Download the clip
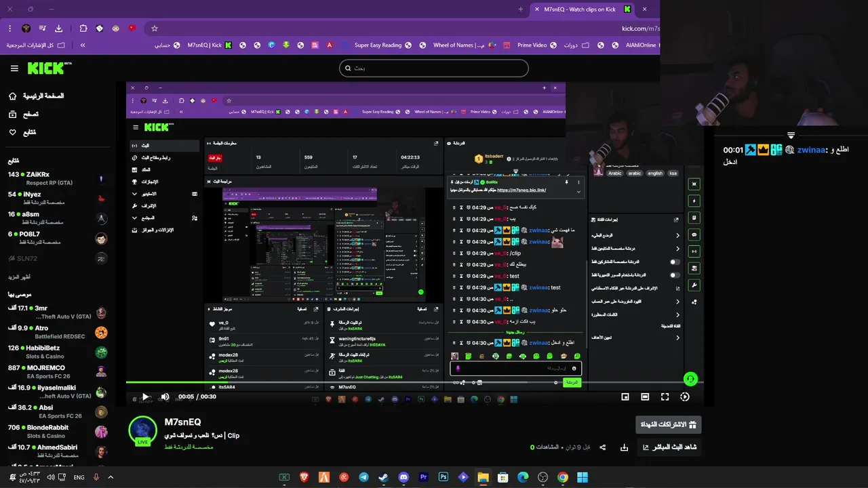Screen dimensions: 868x488 pyautogui.click(x=625, y=447)
